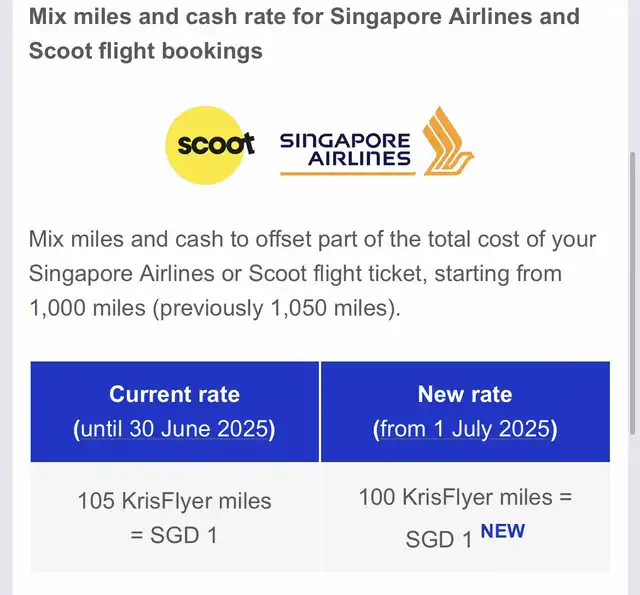Click the orange underline beneath Singapore Airlines
This screenshot has width=640, height=595.
tap(347, 174)
